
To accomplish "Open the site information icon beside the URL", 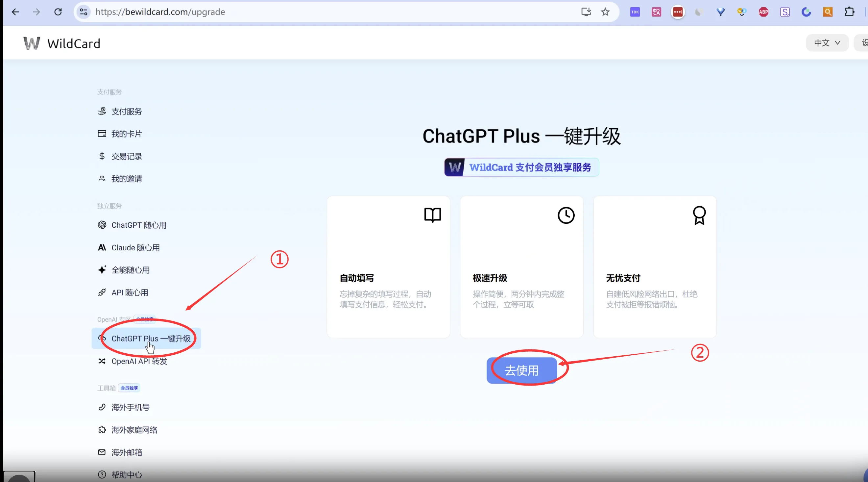I will pyautogui.click(x=83, y=12).
